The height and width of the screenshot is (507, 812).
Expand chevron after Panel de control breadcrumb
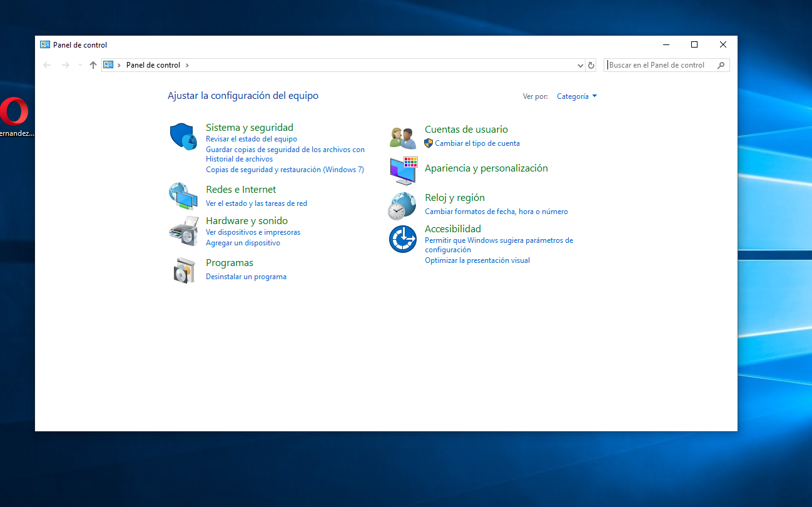187,65
